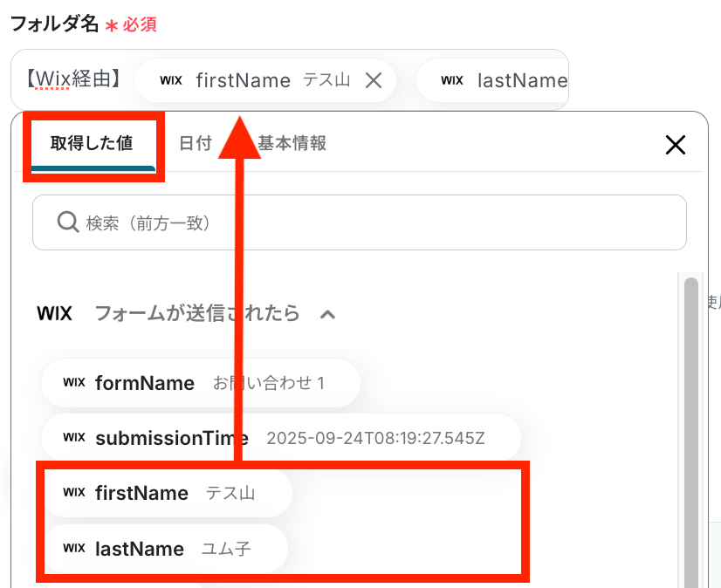The image size is (721, 588).
Task: Click the vertical scrollbar in the value list
Action: [690, 430]
